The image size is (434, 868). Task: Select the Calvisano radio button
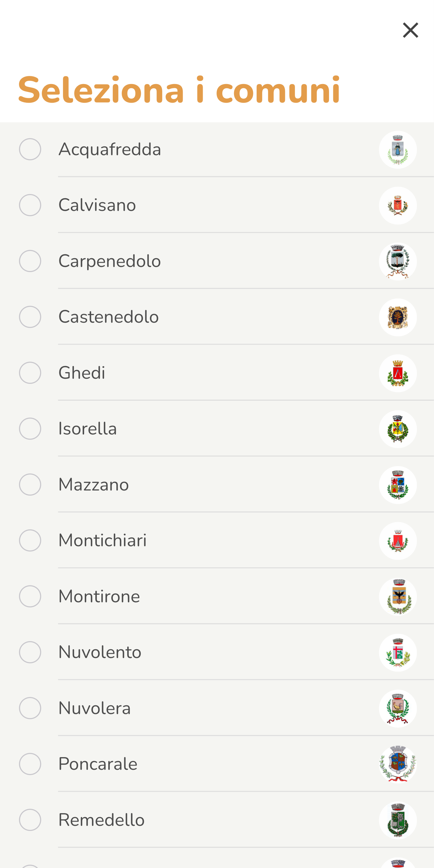[30, 205]
